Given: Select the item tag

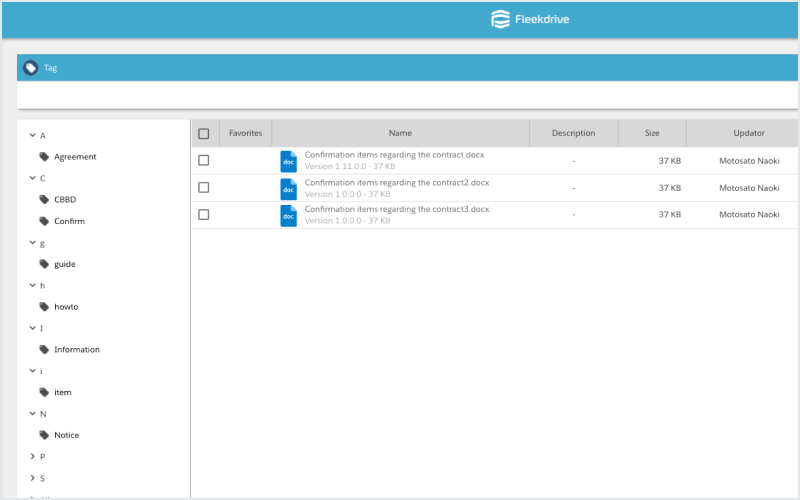Looking at the screenshot, I should coord(63,392).
